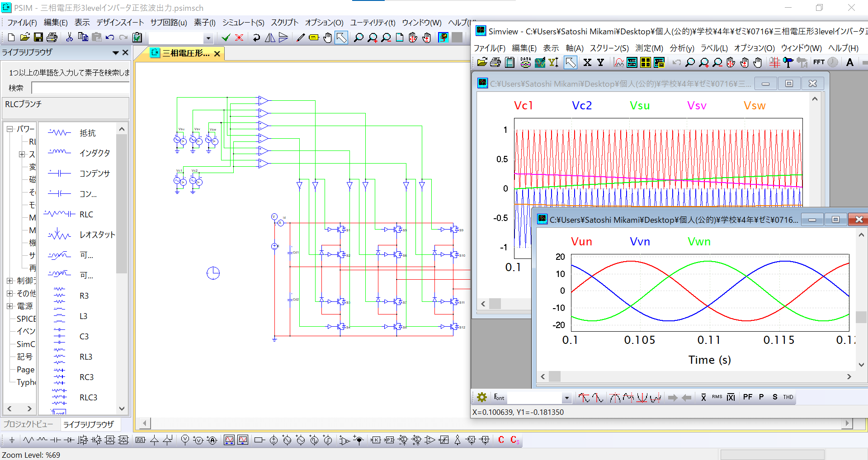Open the Font dropdown in Simview

pos(566,398)
